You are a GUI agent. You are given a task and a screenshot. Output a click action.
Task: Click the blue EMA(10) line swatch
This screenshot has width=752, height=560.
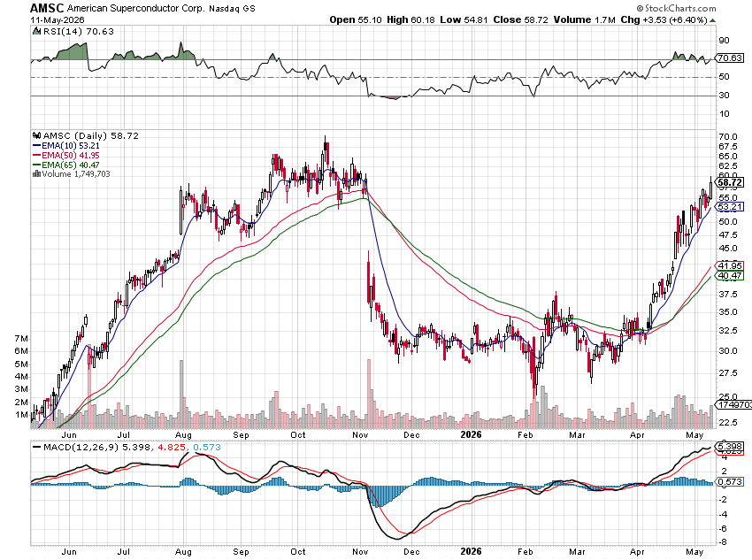[x=36, y=146]
